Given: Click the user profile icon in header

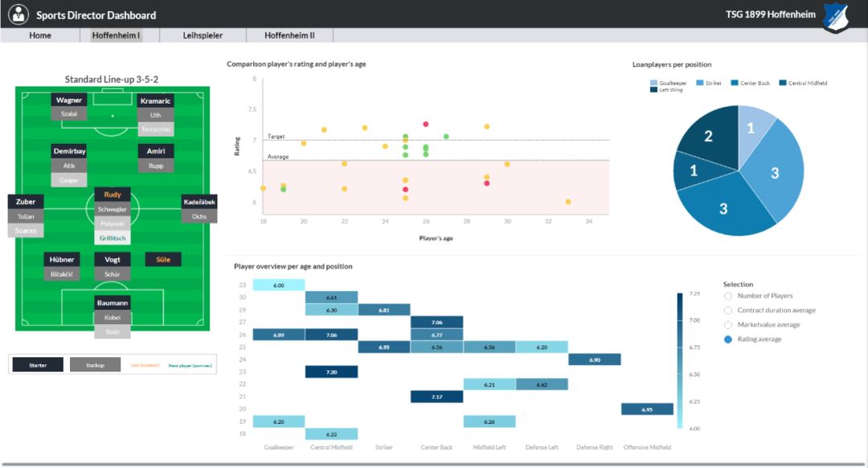Looking at the screenshot, I should pos(18,14).
